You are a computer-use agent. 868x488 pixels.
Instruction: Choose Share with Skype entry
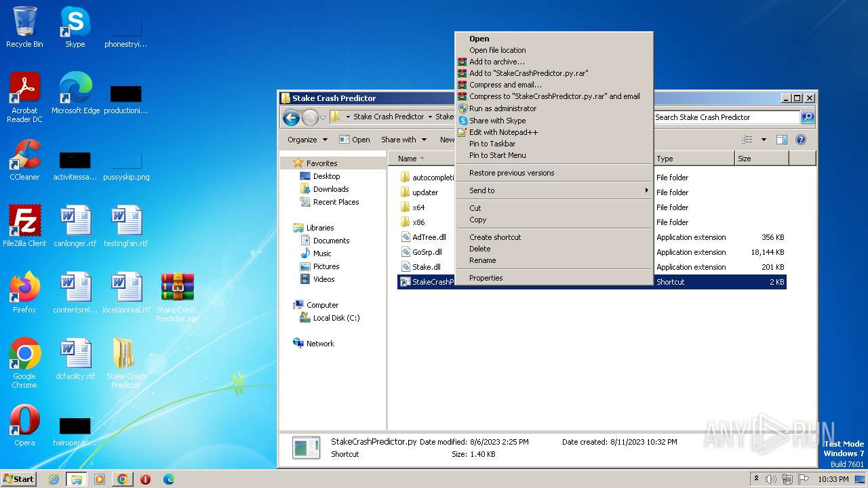click(553, 121)
